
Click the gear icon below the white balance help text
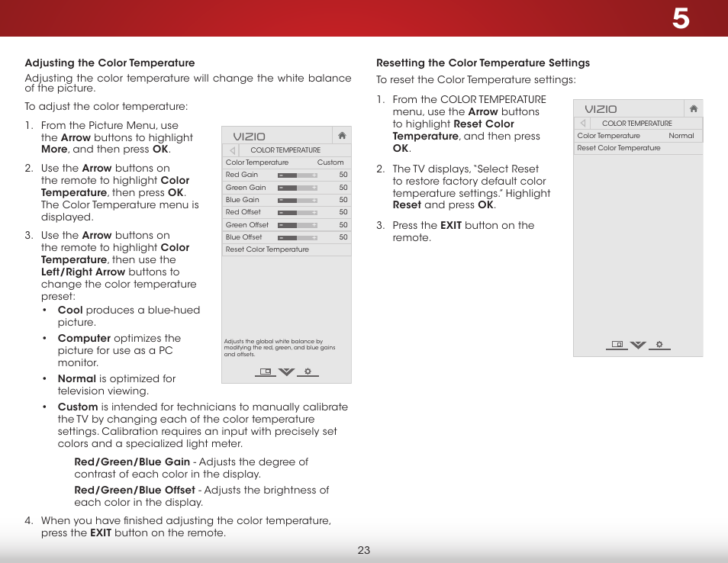(x=308, y=372)
